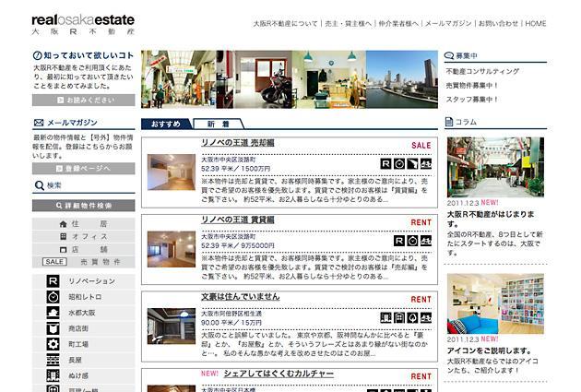Click the real osaka estate logo
The image size is (581, 392).
pos(83,25)
